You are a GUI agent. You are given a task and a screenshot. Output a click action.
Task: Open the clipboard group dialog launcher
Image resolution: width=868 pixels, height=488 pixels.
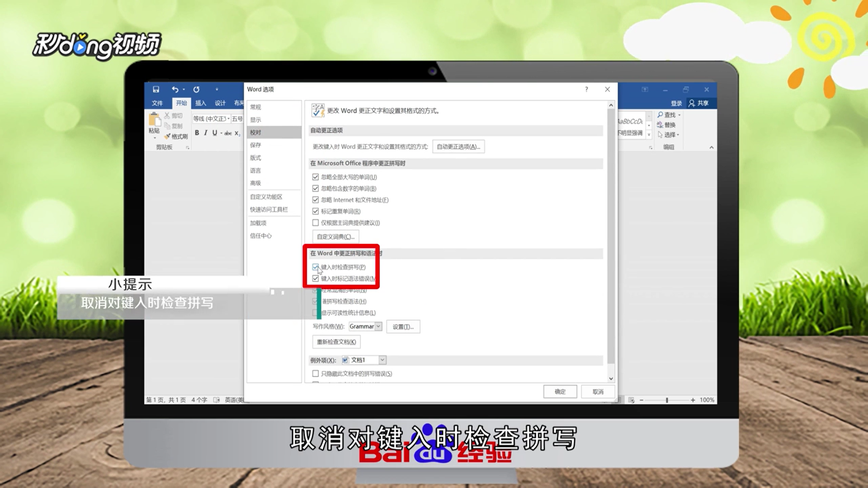188,147
